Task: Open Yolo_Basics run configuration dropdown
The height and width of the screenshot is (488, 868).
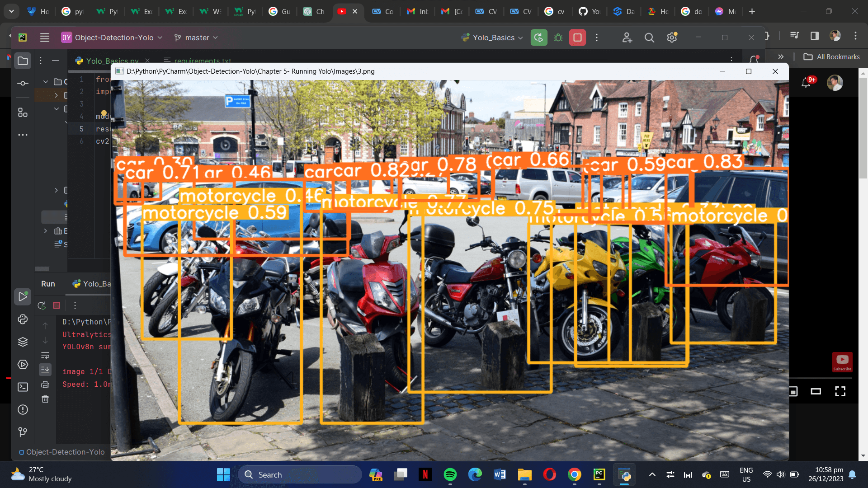Action: [x=492, y=38]
